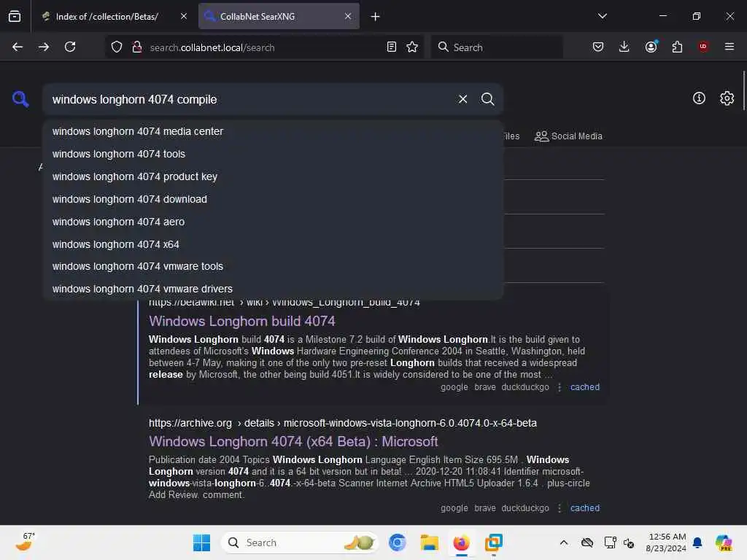Open Firefox application menu
747x560 pixels.
[x=729, y=47]
